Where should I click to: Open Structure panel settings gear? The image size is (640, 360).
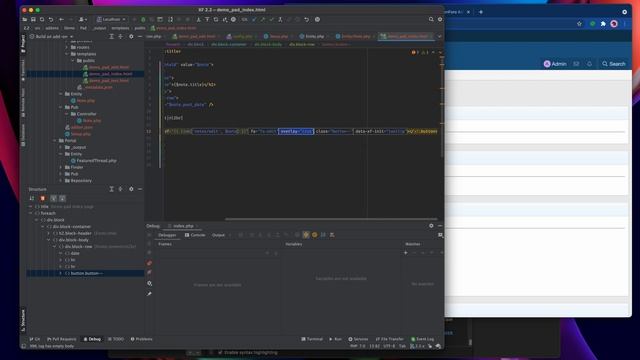(x=131, y=189)
